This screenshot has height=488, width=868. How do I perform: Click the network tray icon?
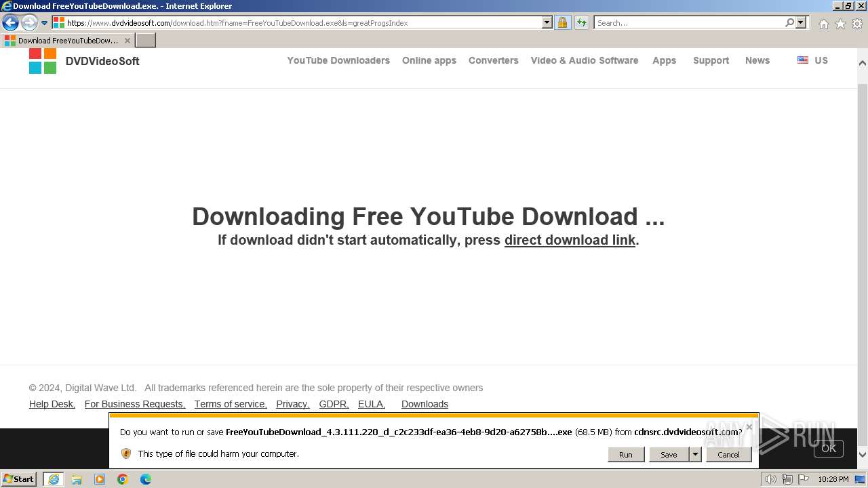787,479
